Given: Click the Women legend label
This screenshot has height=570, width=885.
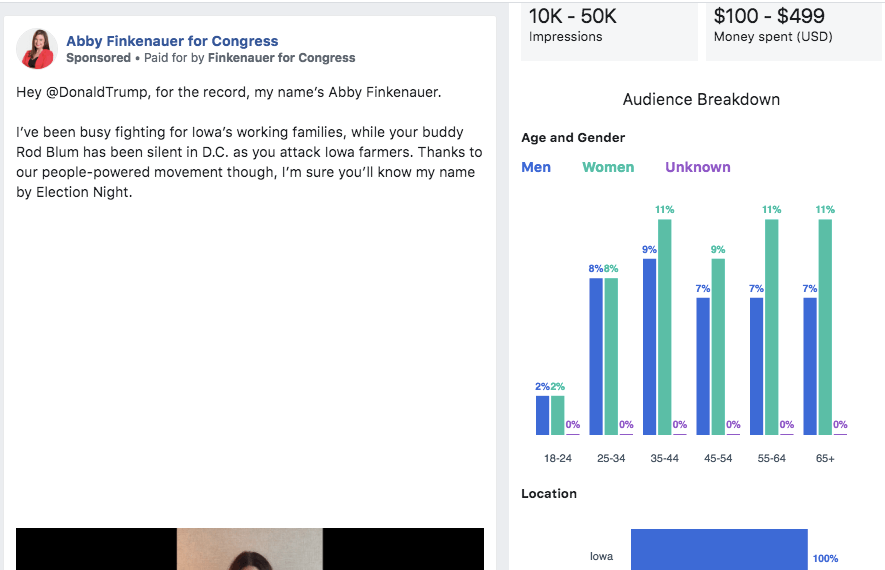Looking at the screenshot, I should (x=608, y=167).
